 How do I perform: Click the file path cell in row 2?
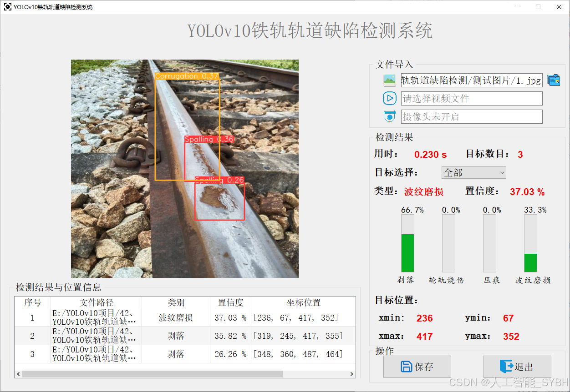tap(97, 336)
